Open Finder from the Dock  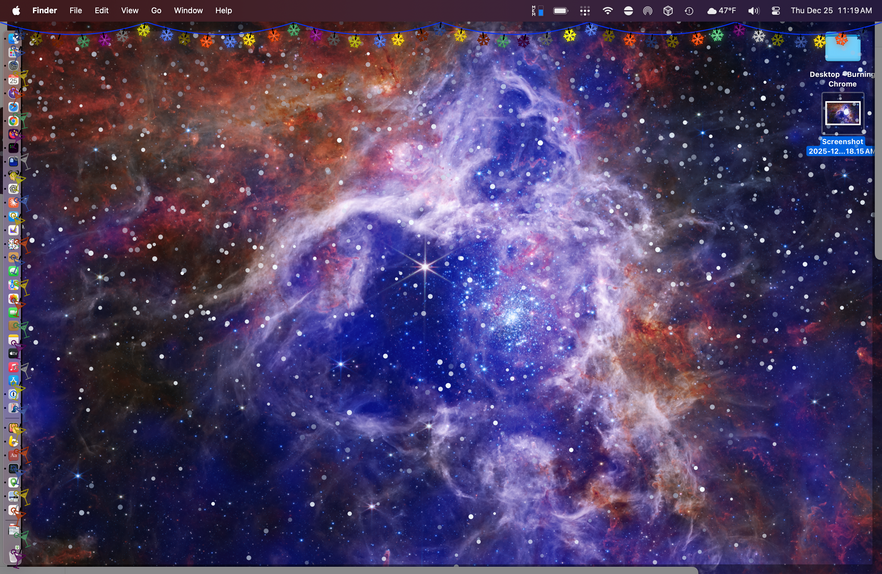point(14,38)
